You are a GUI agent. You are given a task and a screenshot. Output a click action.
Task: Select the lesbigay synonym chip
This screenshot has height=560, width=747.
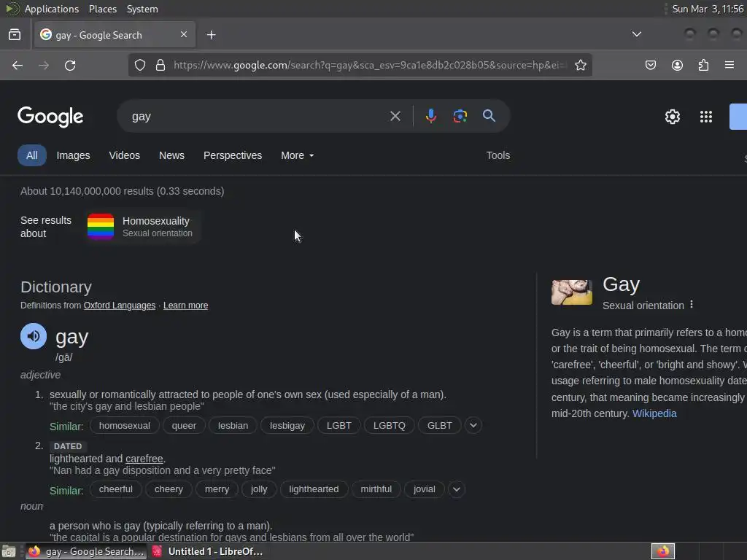(x=287, y=425)
